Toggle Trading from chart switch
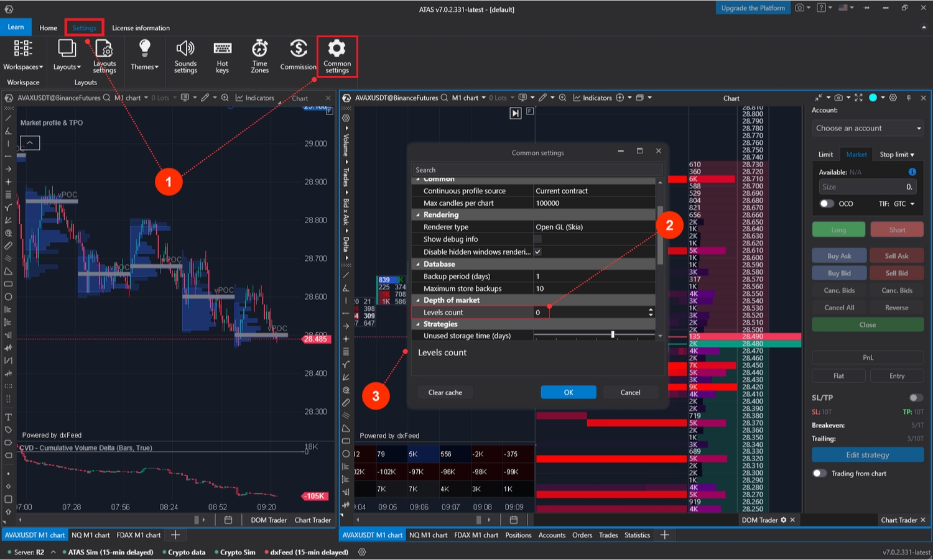Screen dimensions: 933x560 point(820,474)
